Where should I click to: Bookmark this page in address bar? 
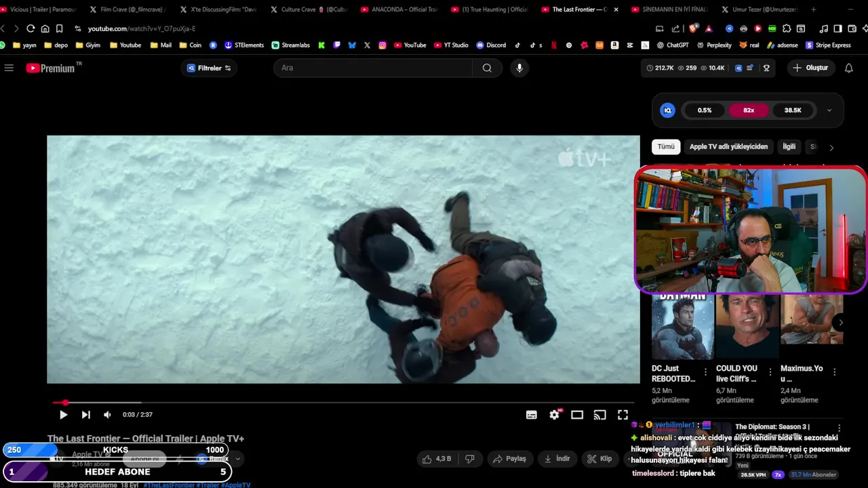pyautogui.click(x=60, y=28)
